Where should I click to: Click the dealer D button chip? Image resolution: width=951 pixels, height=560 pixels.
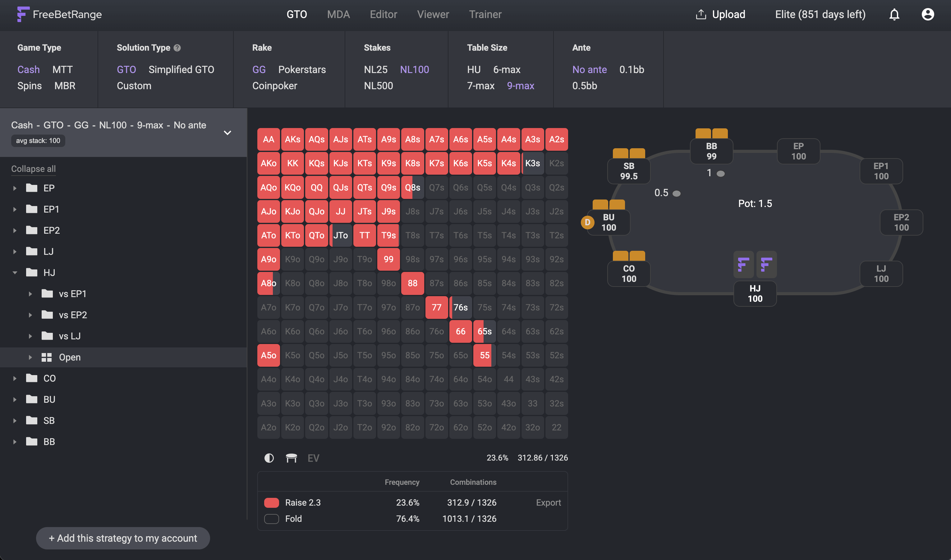587,222
